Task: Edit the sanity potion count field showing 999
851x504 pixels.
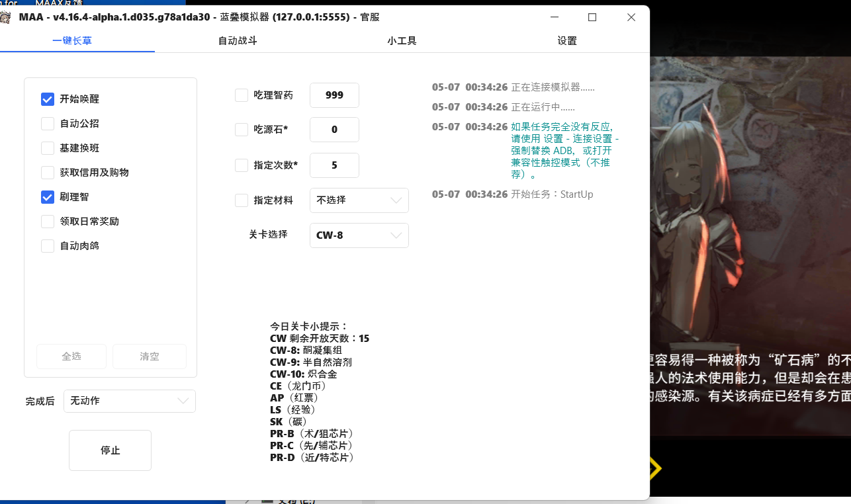Action: pyautogui.click(x=334, y=95)
